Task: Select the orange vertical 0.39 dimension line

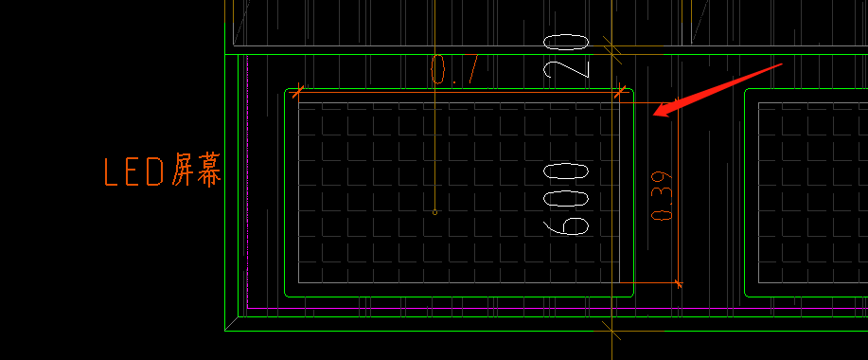Action: (678, 192)
